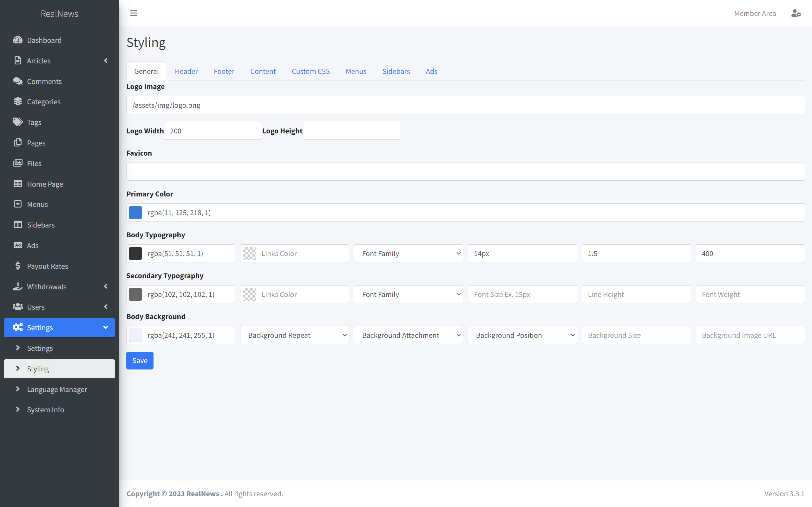Click the Payout Rates dollar icon

coord(18,266)
